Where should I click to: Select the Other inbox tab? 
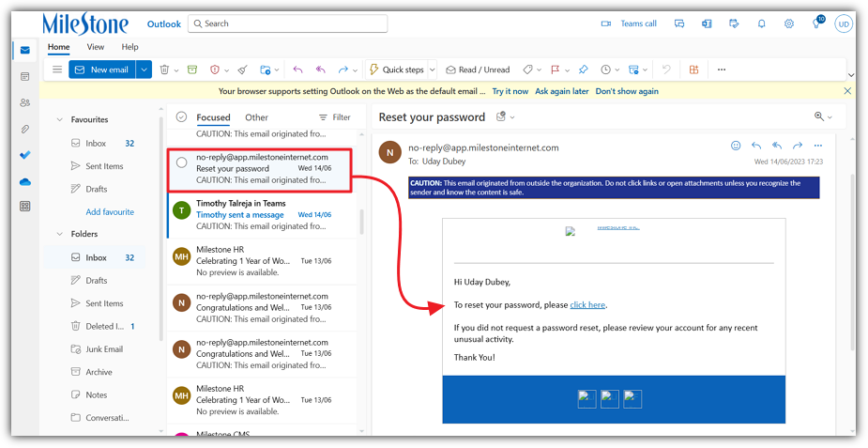(256, 117)
